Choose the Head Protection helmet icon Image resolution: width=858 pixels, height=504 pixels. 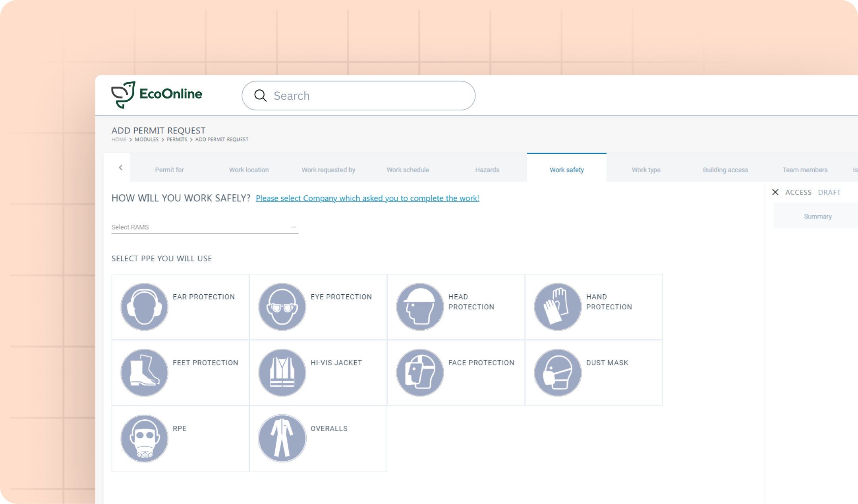coord(420,307)
